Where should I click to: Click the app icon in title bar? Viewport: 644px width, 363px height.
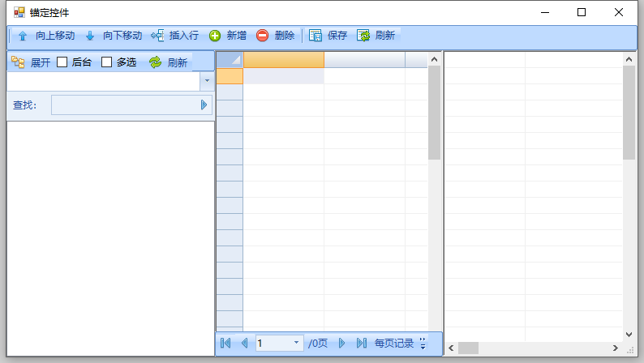tap(19, 12)
